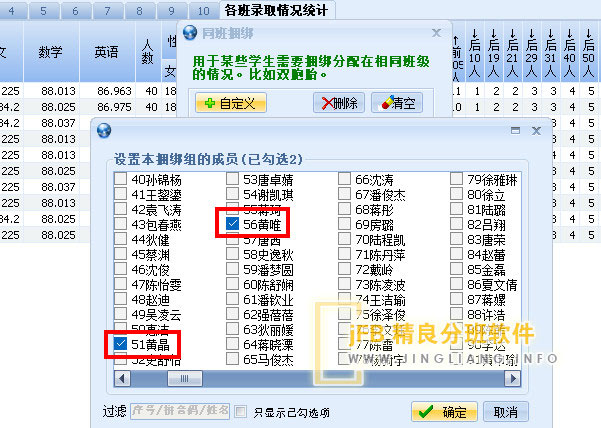
Task: Click the 64蒋晓溧 list entry
Action: (268, 345)
